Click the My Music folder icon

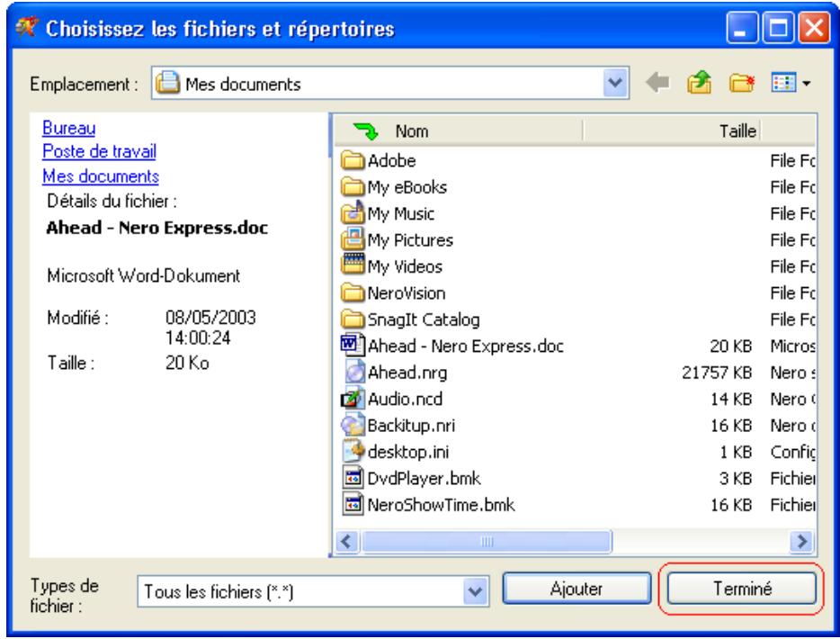pos(353,212)
